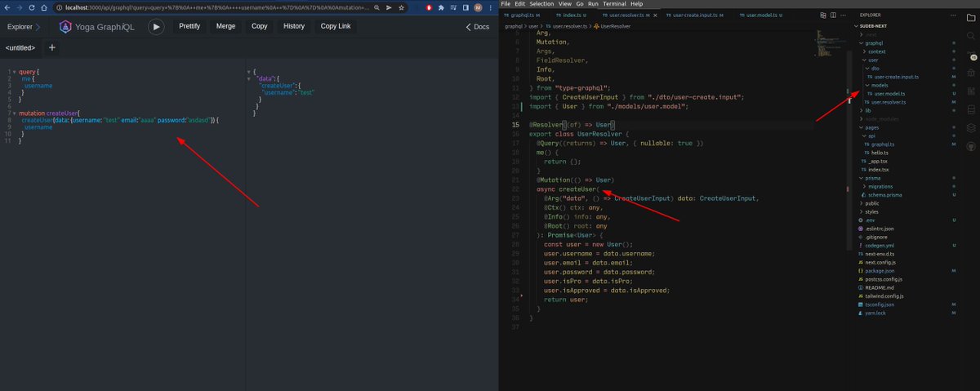Click the Merge button
Viewport: 980px width, 391px height.
225,26
